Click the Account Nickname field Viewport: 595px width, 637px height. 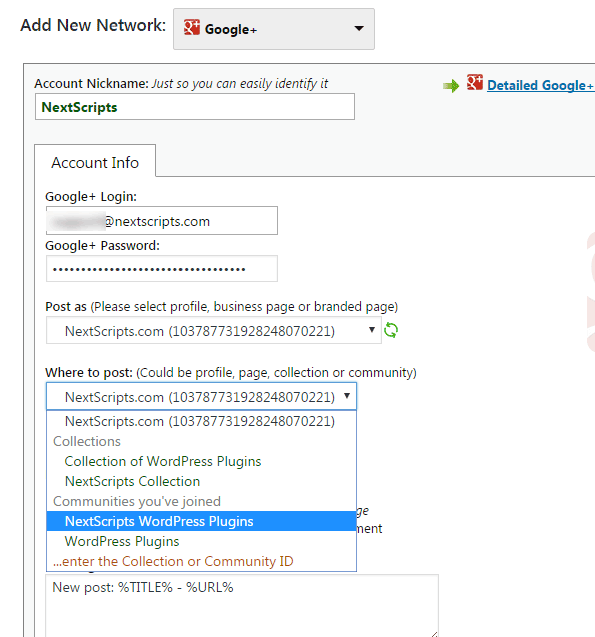(x=195, y=107)
